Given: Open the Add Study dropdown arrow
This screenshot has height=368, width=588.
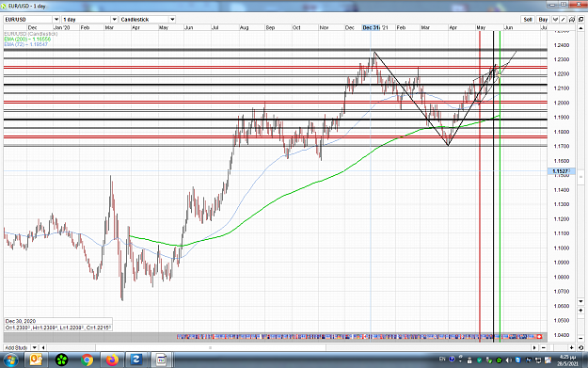Looking at the screenshot, I should [34, 347].
